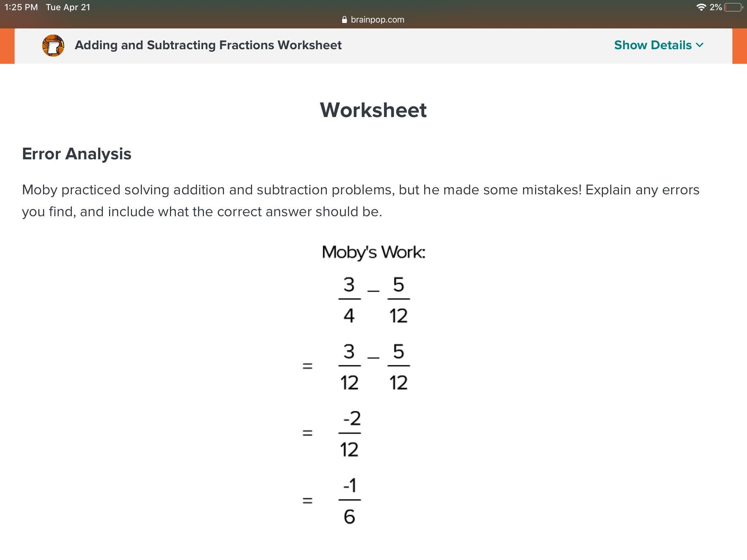The width and height of the screenshot is (747, 560).
Task: Expand Show Details chevron arrow
Action: click(700, 45)
